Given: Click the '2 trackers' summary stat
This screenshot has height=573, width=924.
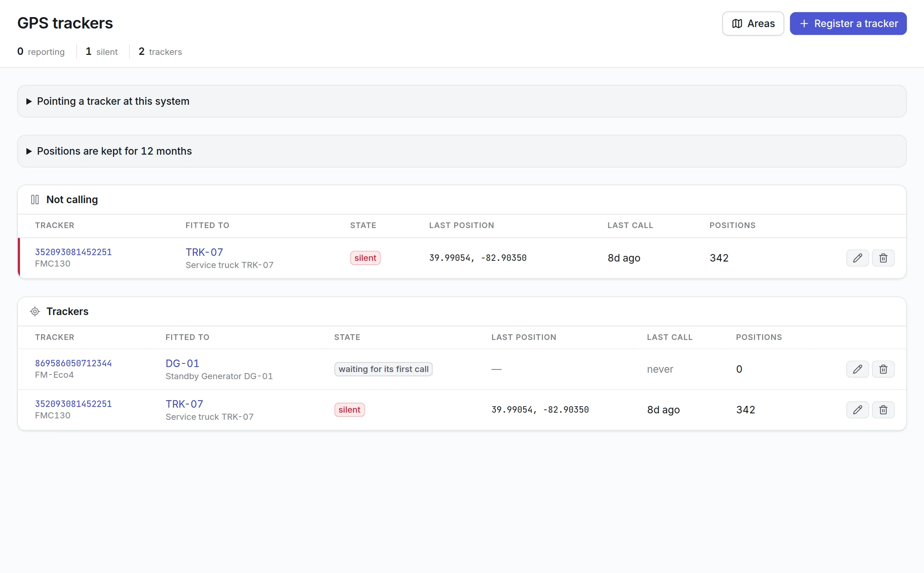Looking at the screenshot, I should tap(160, 52).
